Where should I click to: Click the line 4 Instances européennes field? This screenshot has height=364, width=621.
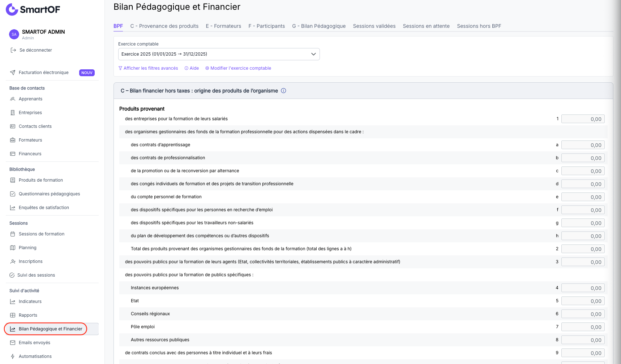(x=583, y=288)
